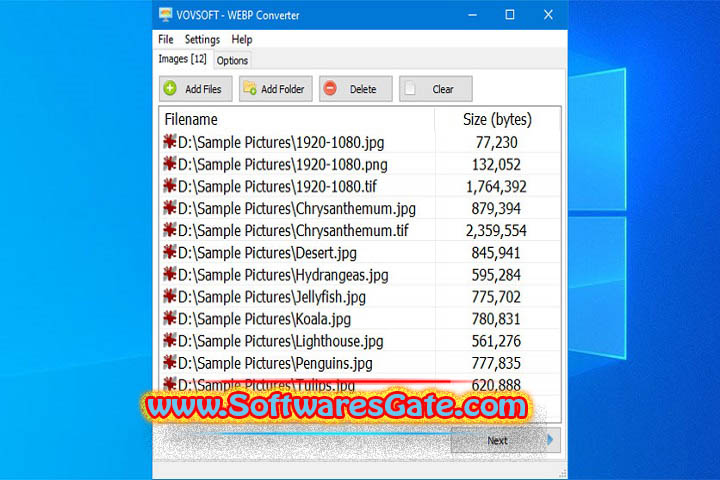Screen dimensions: 720x480
Task: Select D:\Sample Pictures\Chrysanthemum.tif row
Action: click(360, 231)
